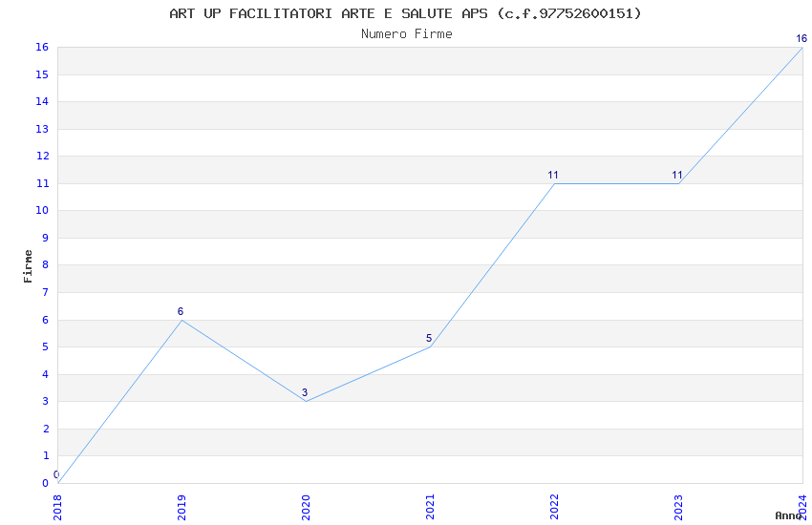
Task: Select the 2020 x-axis year label
Action: coord(306,508)
